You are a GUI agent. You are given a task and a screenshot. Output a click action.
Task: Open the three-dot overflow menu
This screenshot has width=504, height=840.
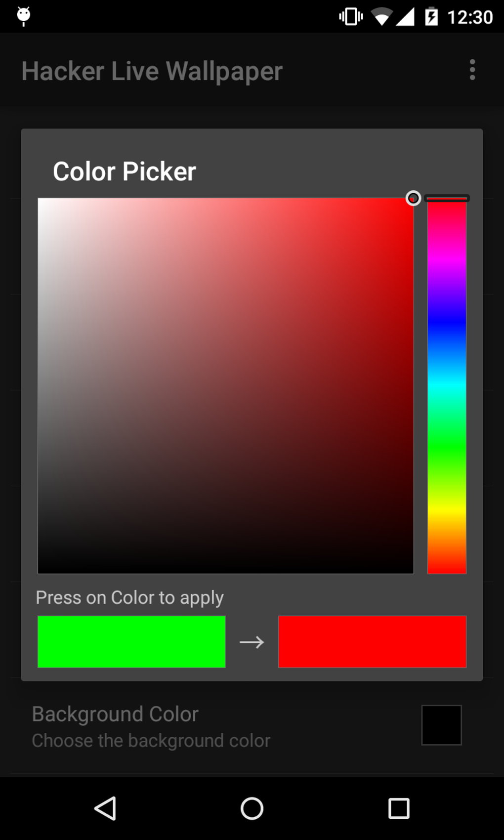click(472, 70)
